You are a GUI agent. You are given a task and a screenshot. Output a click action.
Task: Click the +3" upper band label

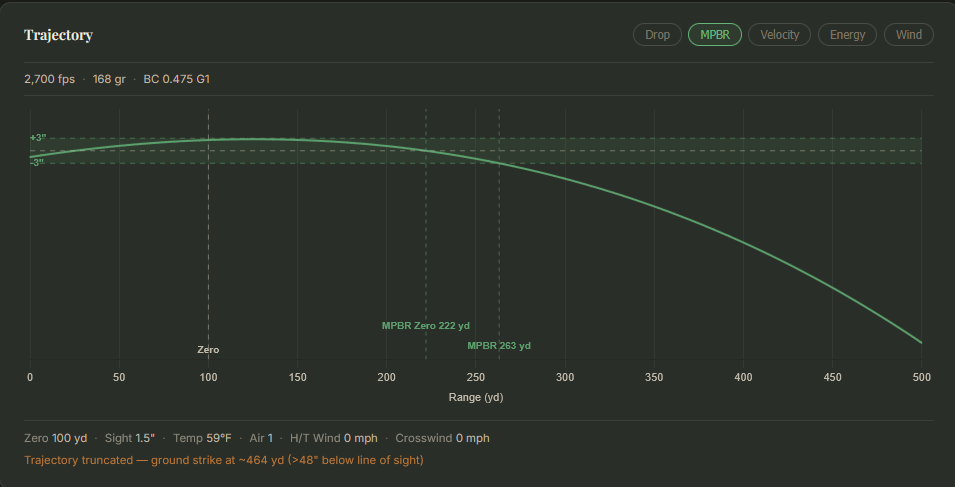coord(38,138)
